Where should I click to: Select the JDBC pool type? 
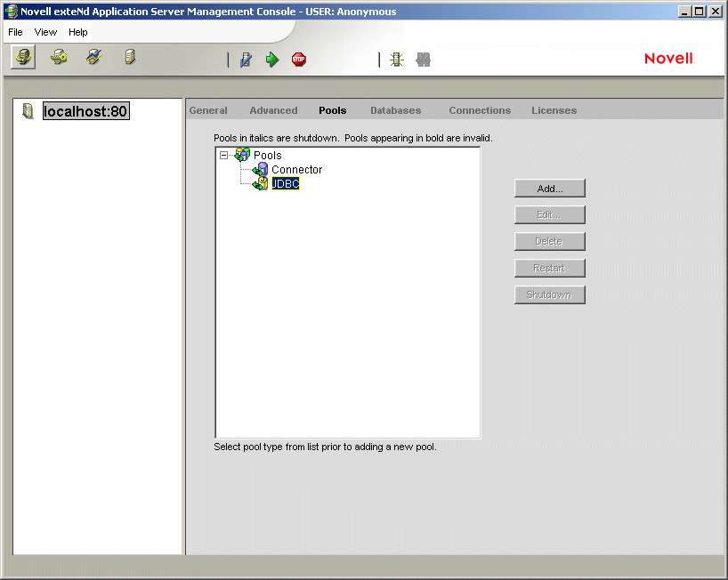coord(286,184)
